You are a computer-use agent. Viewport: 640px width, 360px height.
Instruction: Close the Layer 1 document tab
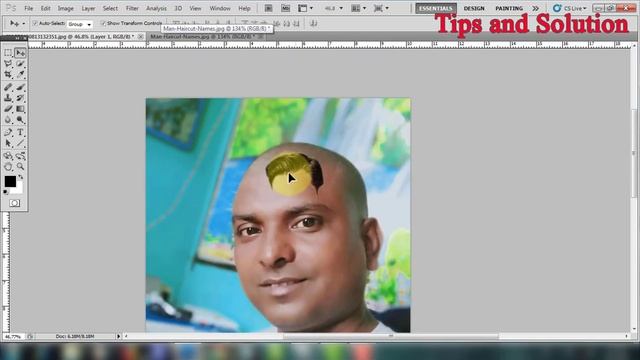click(141, 37)
